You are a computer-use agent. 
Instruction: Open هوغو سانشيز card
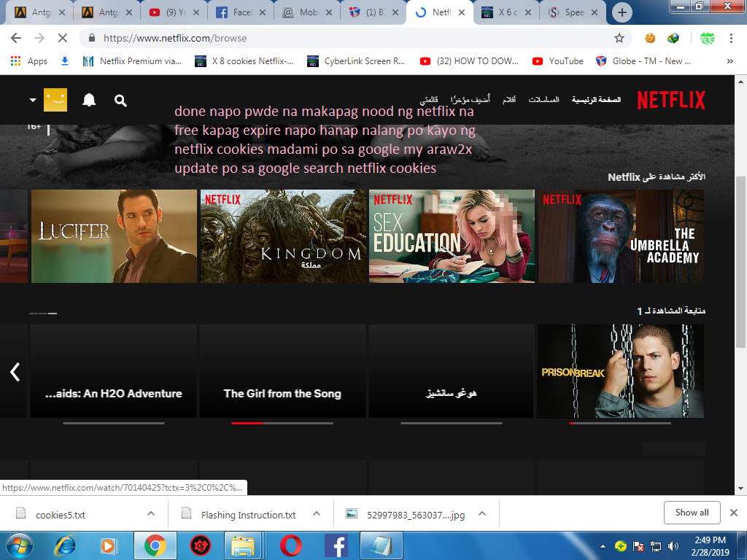[x=451, y=371]
